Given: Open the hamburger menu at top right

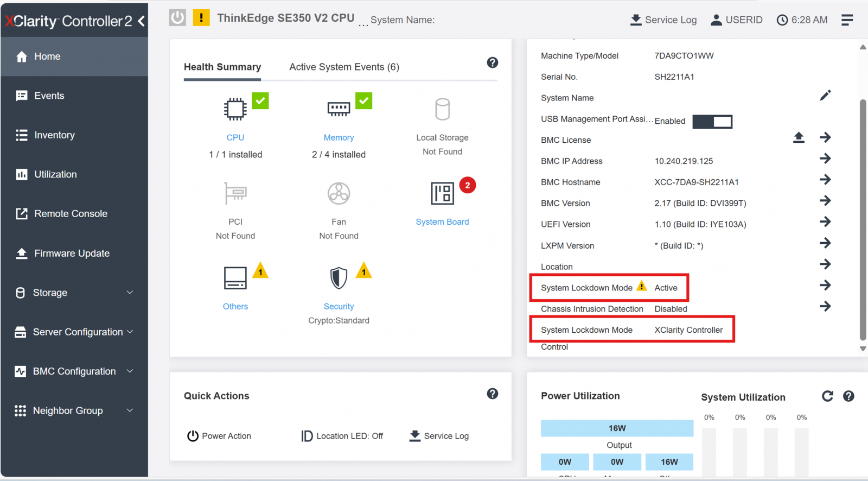Looking at the screenshot, I should point(847,20).
